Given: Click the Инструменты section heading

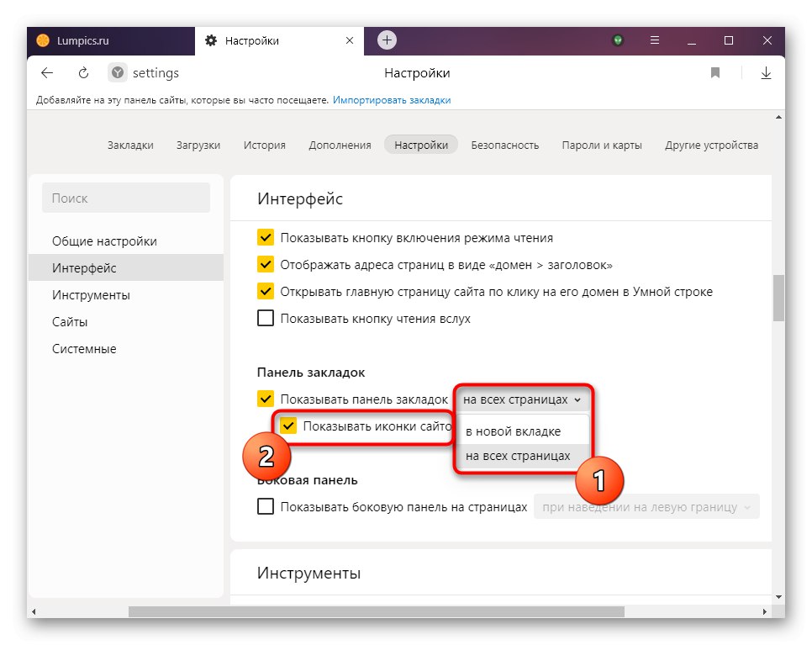Looking at the screenshot, I should tap(308, 573).
